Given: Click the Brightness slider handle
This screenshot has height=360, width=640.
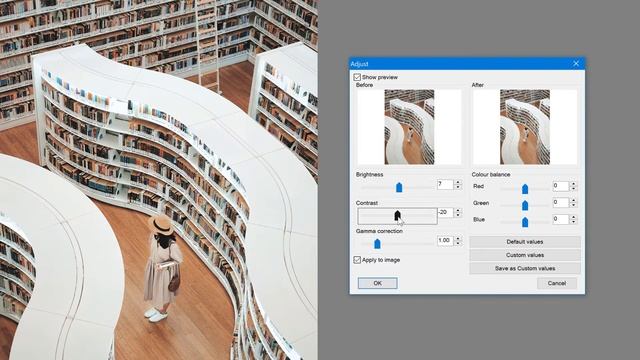Looking at the screenshot, I should pyautogui.click(x=399, y=187).
